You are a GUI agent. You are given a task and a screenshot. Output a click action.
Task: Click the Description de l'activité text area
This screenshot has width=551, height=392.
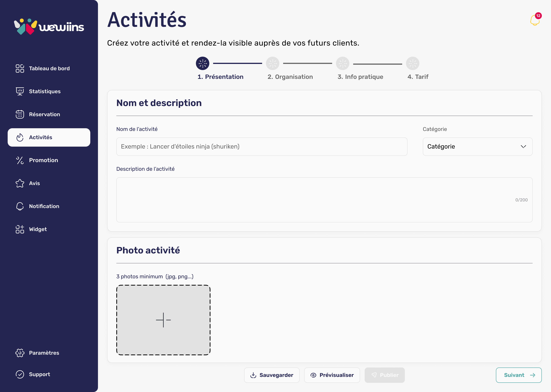coord(324,200)
